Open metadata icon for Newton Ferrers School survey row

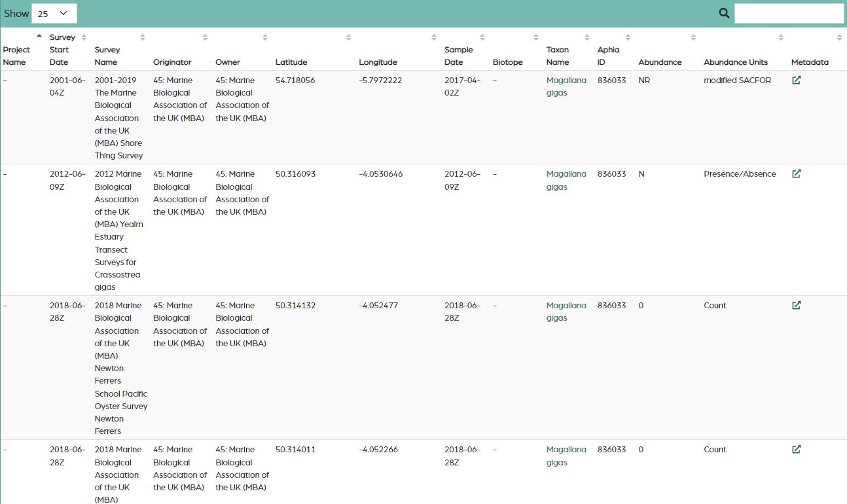[x=796, y=306]
